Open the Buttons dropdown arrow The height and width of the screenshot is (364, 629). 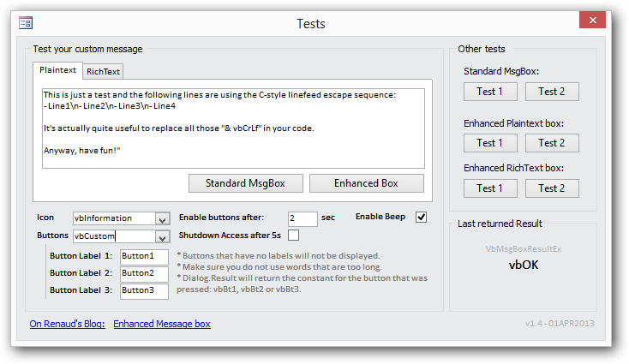(x=162, y=237)
